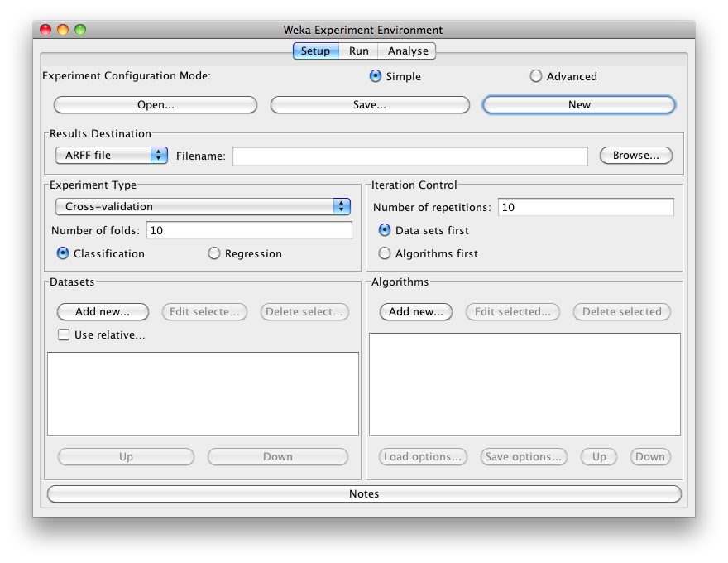Focus the Filename input field

coord(410,156)
